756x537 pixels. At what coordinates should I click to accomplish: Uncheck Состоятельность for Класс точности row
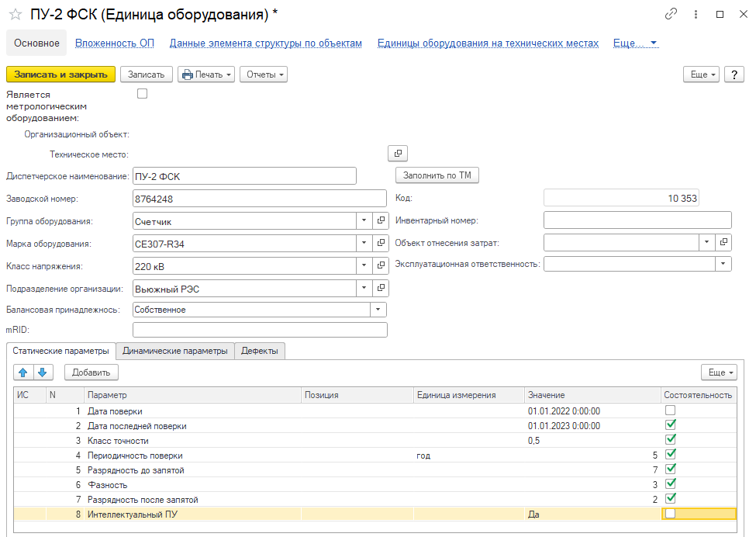[671, 440]
